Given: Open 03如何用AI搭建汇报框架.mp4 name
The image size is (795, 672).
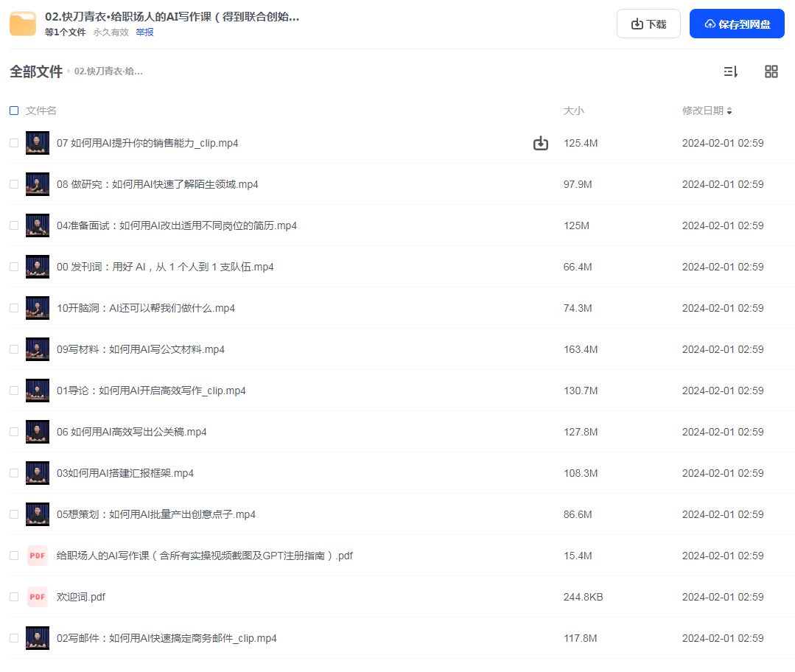Looking at the screenshot, I should click(x=125, y=473).
